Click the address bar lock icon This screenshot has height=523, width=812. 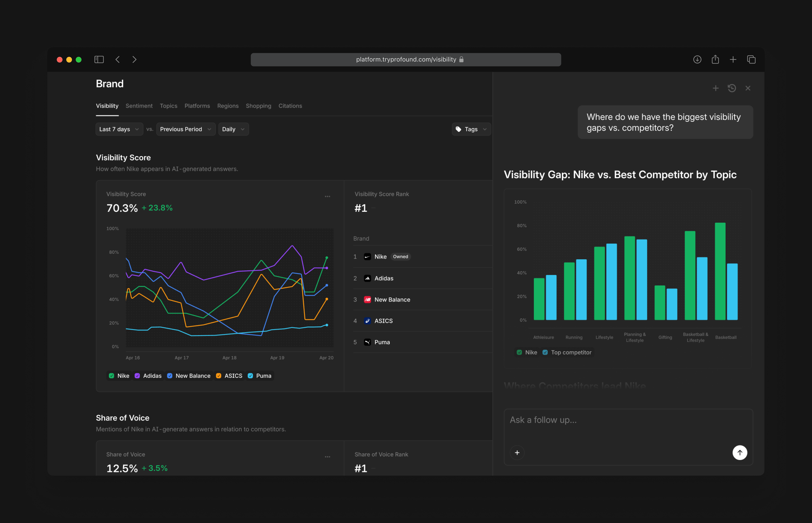[461, 59]
